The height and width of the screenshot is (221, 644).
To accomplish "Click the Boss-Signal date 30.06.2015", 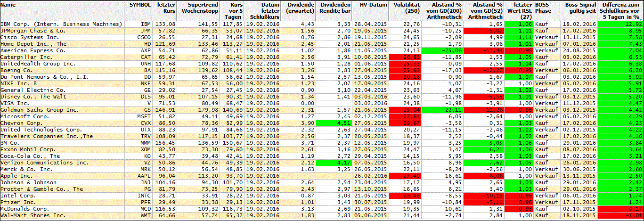I will coord(578,169).
